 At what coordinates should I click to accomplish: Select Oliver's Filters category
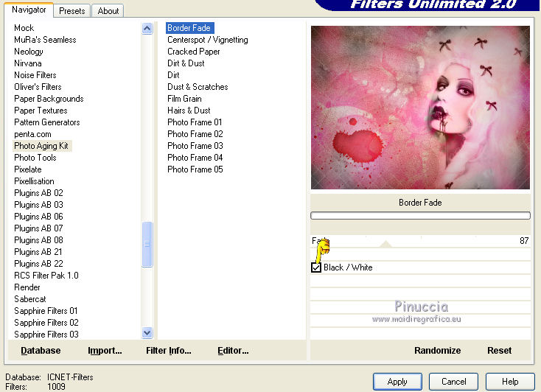[38, 87]
